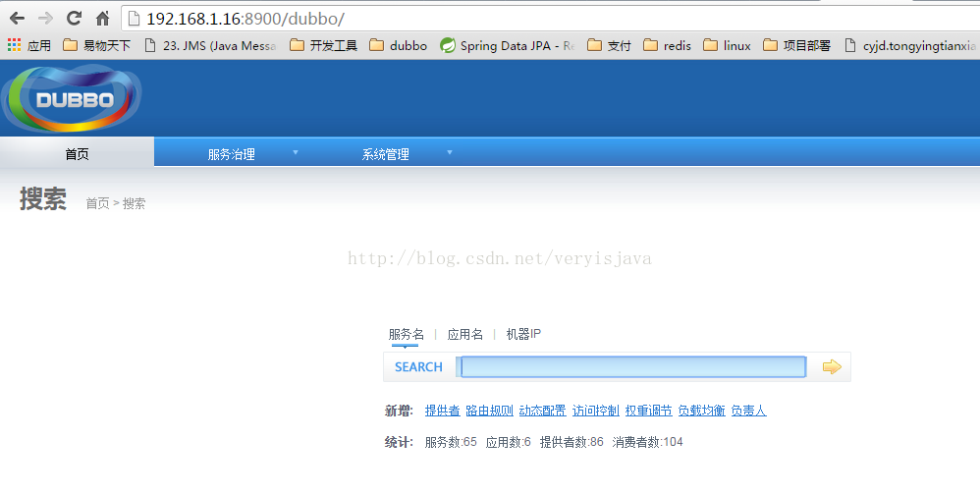
Task: Open the dubbo bookmark folder
Action: point(398,45)
